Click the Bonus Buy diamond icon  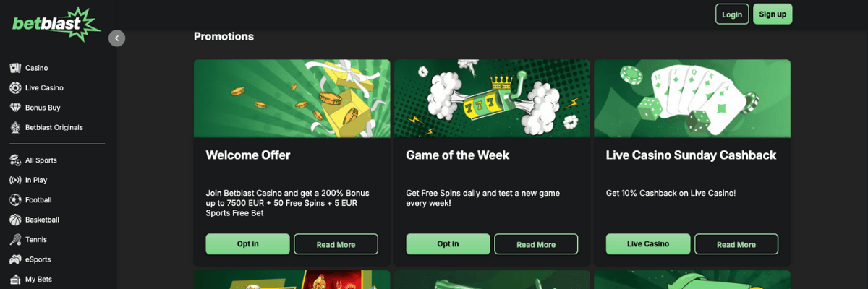pos(15,108)
